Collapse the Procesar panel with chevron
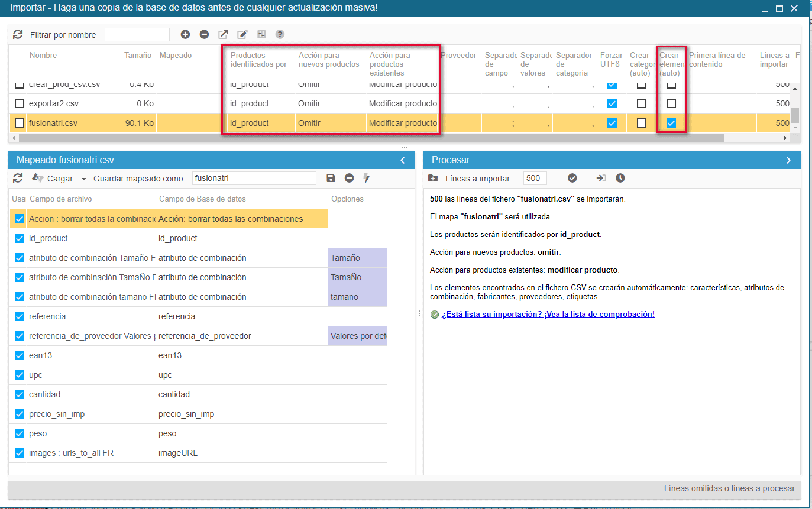This screenshot has width=812, height=509. pyautogui.click(x=788, y=160)
